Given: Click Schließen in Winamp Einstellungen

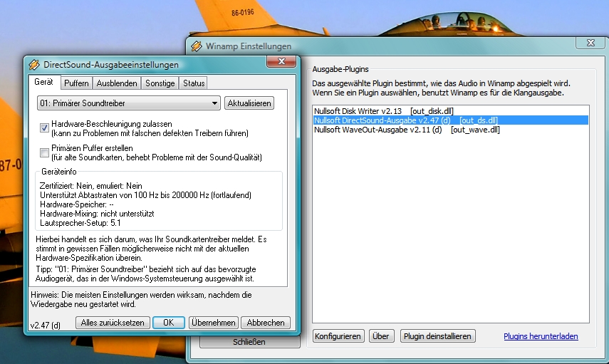Looking at the screenshot, I should 249,342.
